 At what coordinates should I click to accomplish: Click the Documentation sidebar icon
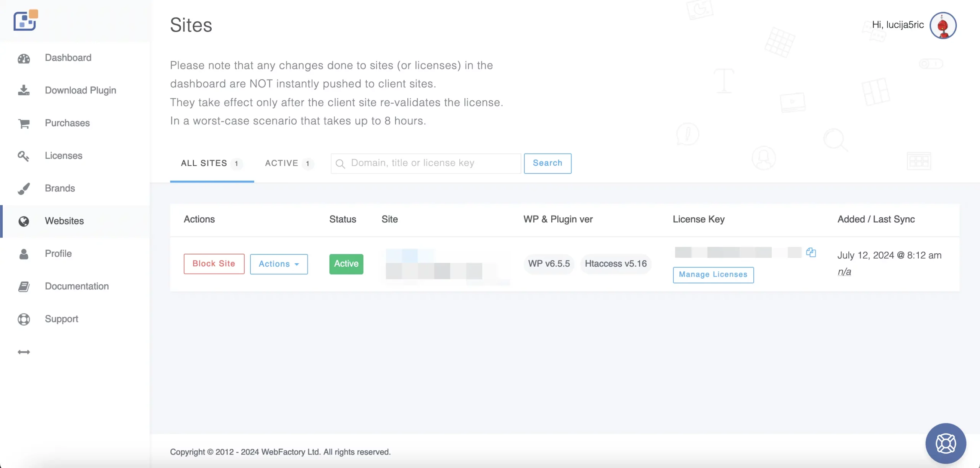point(23,286)
